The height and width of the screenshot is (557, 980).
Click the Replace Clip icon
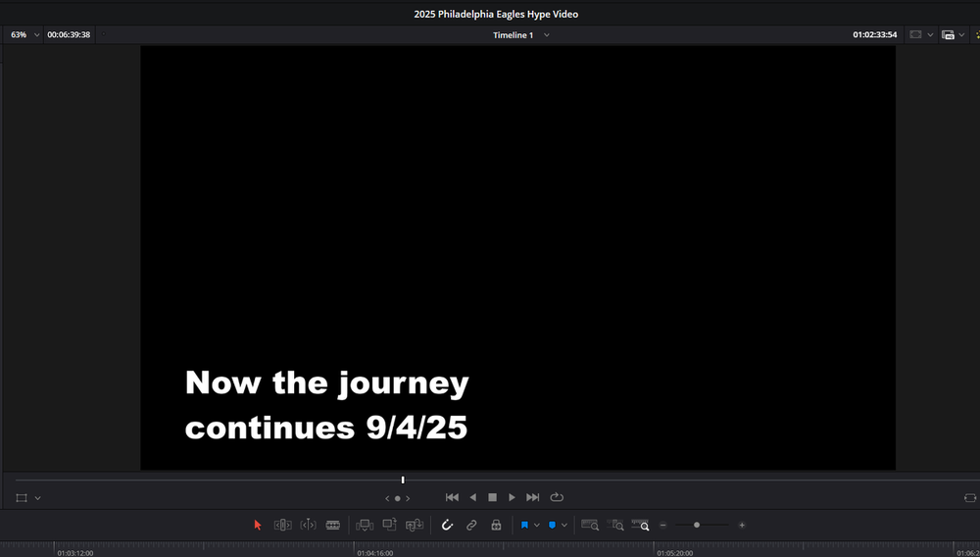click(x=415, y=526)
